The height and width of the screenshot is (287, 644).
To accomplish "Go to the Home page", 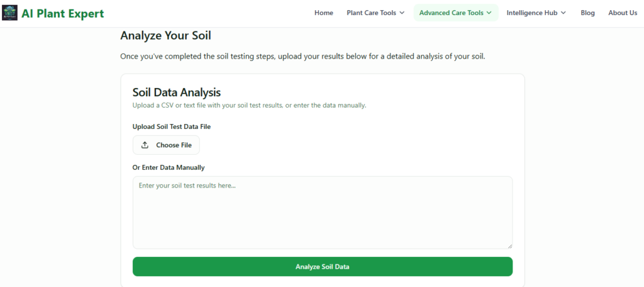I will pyautogui.click(x=324, y=13).
